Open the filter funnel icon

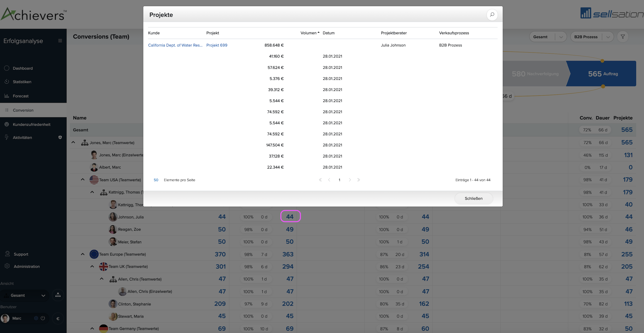click(x=623, y=37)
